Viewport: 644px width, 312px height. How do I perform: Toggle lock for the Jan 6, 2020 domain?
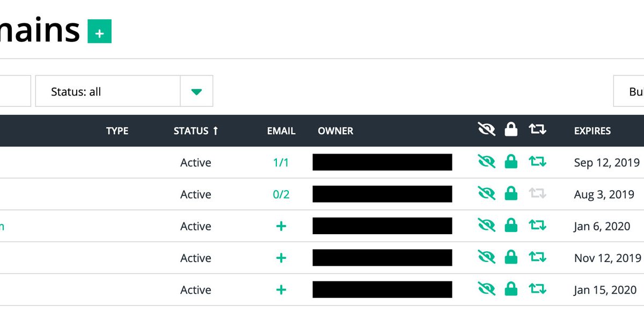pyautogui.click(x=511, y=226)
